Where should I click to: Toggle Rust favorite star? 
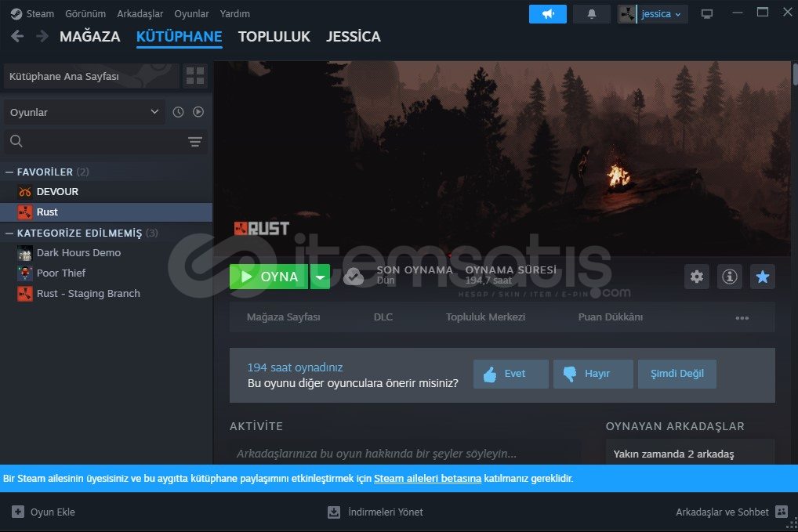click(x=763, y=277)
